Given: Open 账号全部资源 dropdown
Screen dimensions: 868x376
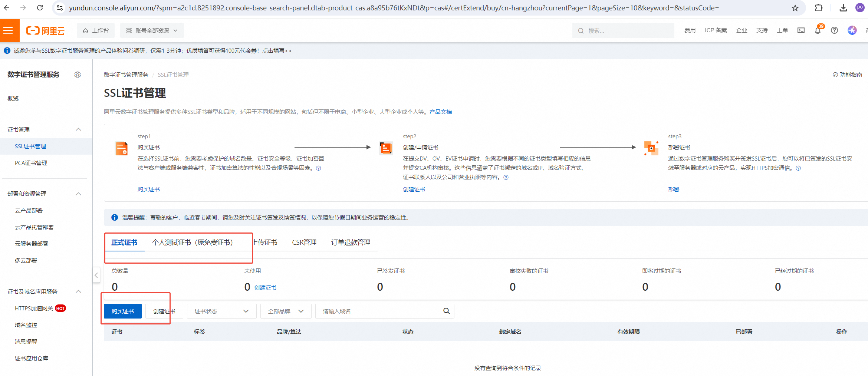Looking at the screenshot, I should point(152,30).
